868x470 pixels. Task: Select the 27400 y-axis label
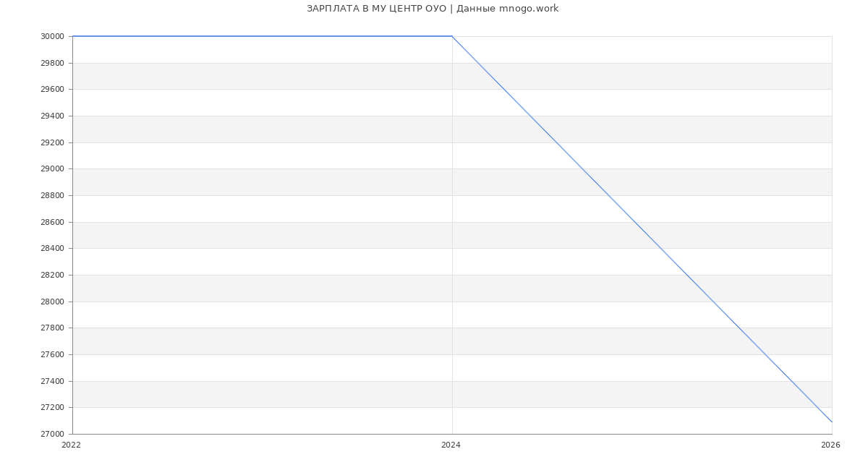pyautogui.click(x=52, y=381)
